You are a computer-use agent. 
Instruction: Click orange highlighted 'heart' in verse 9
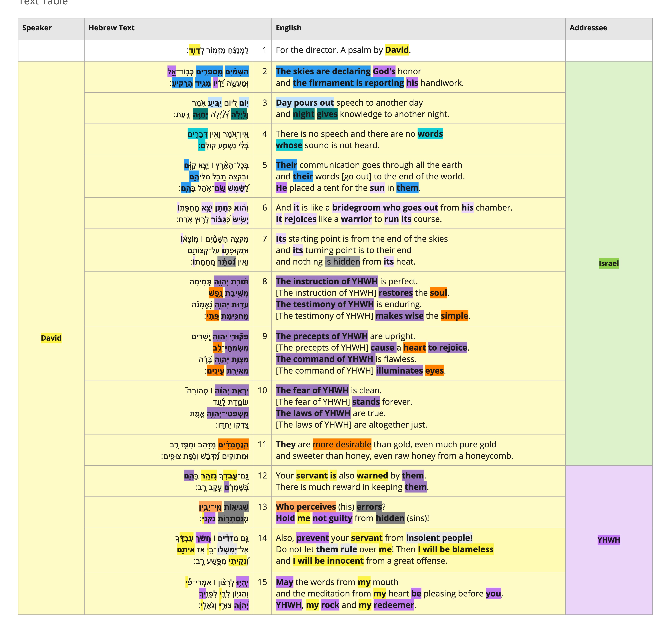tap(414, 348)
